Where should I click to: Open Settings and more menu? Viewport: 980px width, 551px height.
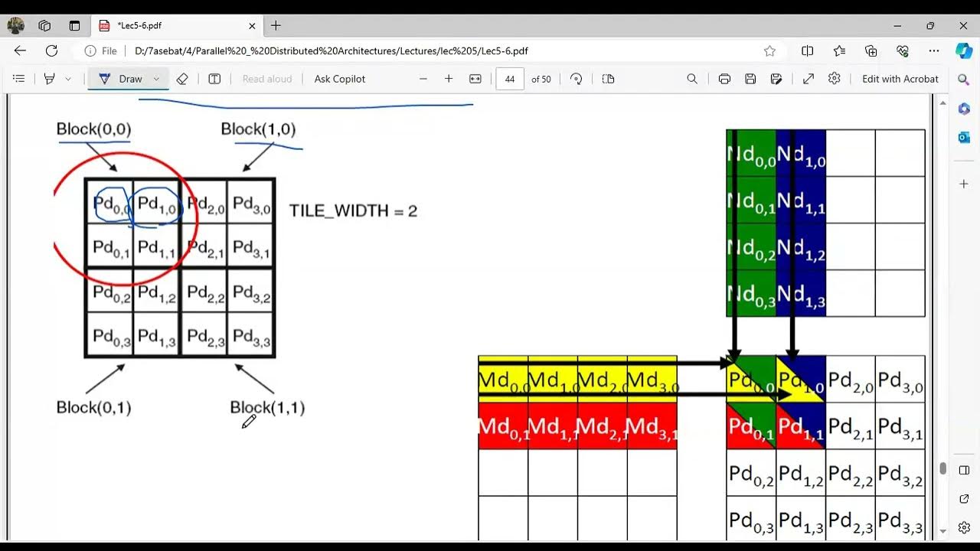tap(933, 51)
